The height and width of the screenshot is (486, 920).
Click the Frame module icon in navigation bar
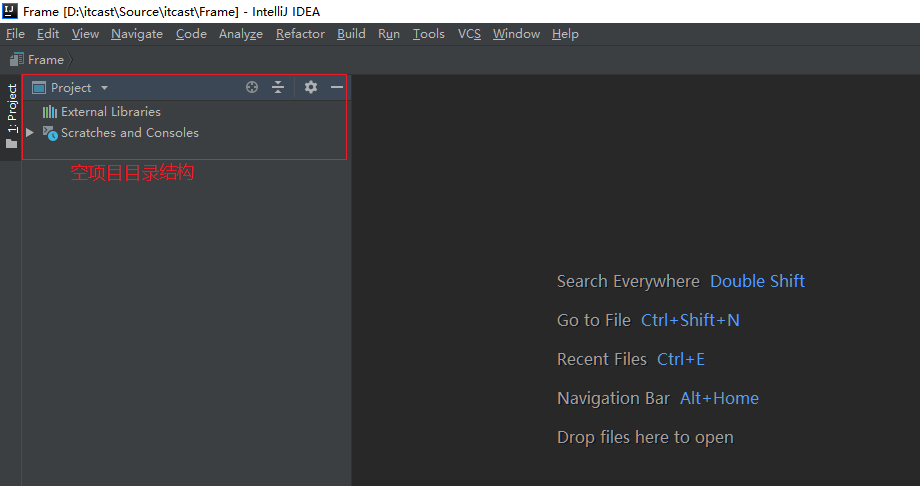(x=17, y=60)
